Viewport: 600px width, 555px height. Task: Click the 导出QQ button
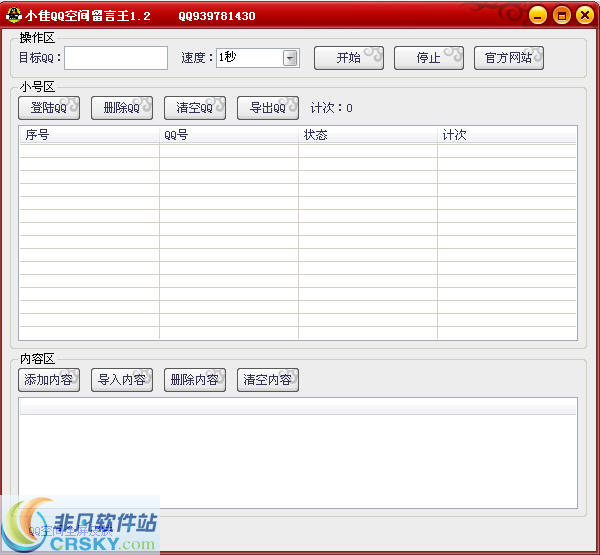(x=268, y=108)
